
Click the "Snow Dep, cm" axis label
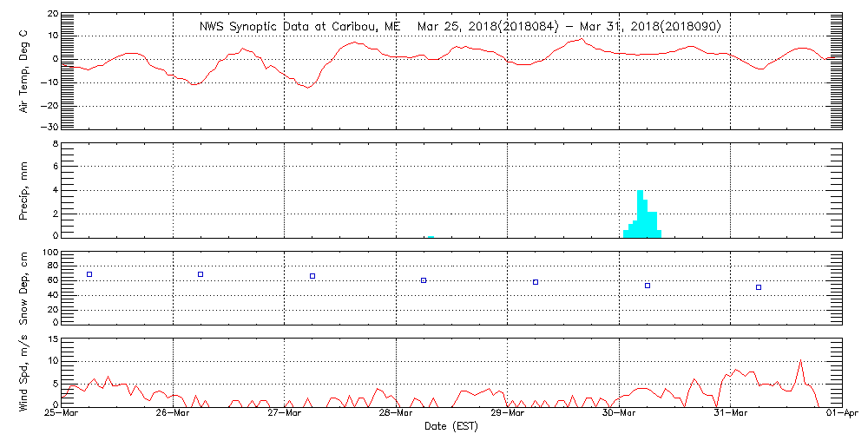pyautogui.click(x=24, y=287)
